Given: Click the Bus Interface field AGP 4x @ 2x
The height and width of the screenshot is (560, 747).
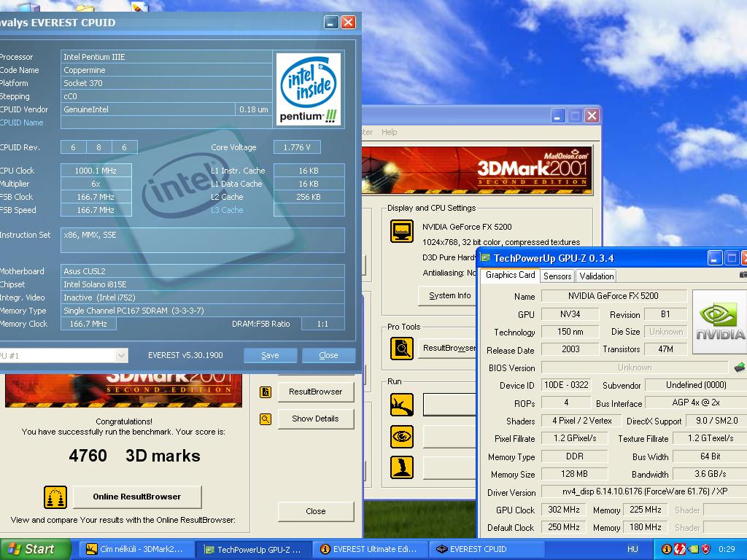Looking at the screenshot, I should pyautogui.click(x=695, y=402).
